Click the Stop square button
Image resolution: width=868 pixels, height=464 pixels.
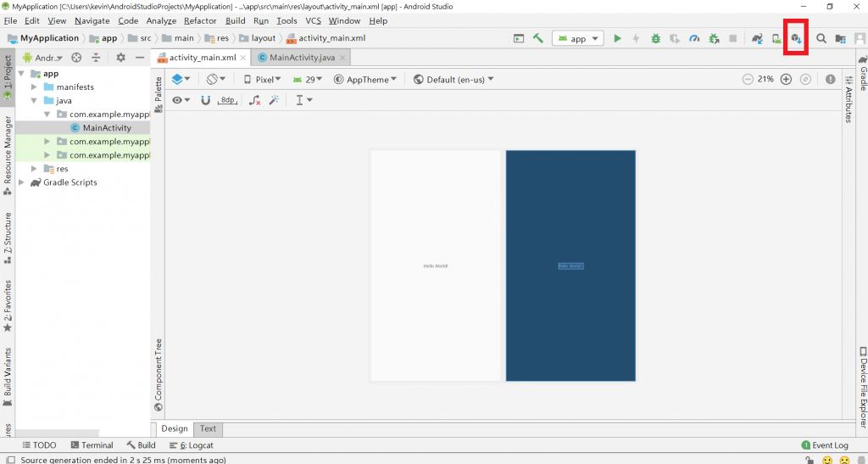pyautogui.click(x=733, y=38)
